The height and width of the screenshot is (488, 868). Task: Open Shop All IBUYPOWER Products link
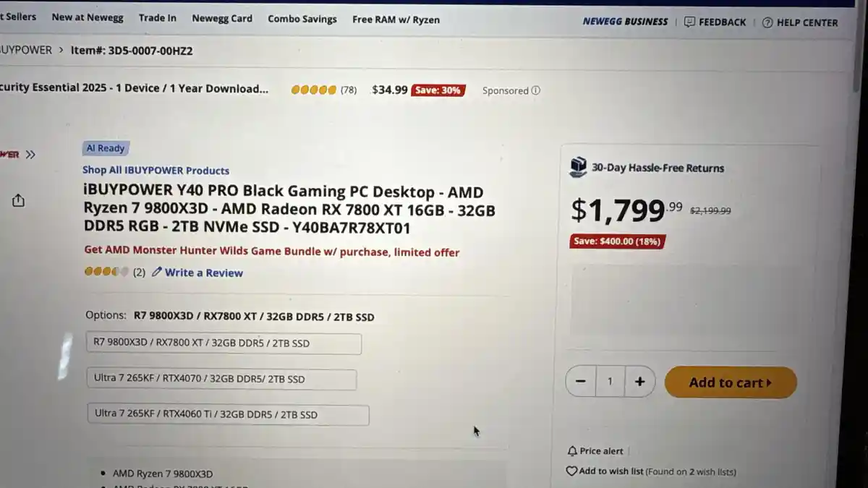tap(156, 171)
